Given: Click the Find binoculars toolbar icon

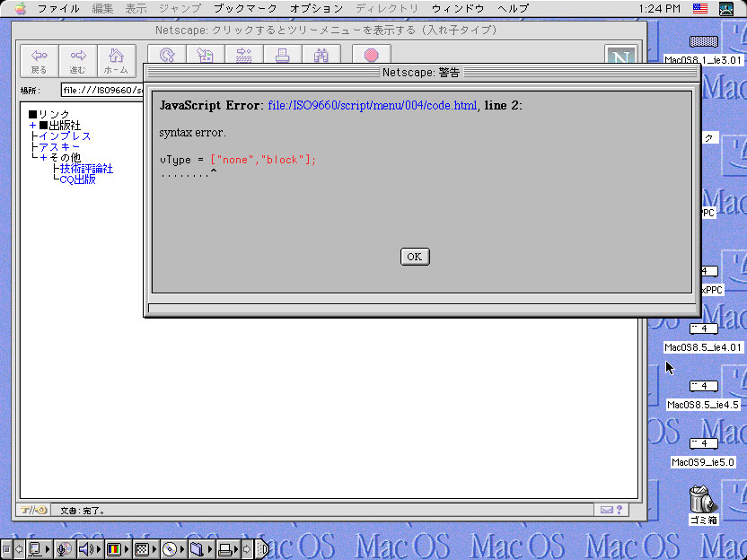Looking at the screenshot, I should tap(321, 55).
